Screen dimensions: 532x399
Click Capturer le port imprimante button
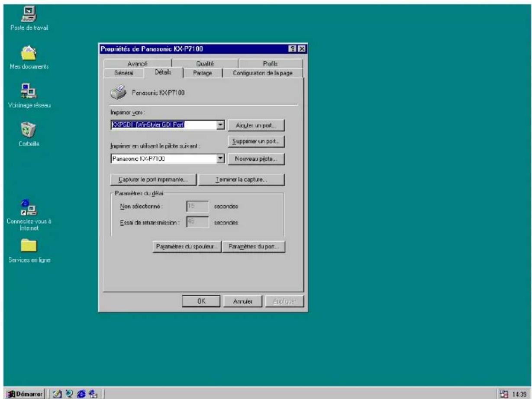(153, 179)
